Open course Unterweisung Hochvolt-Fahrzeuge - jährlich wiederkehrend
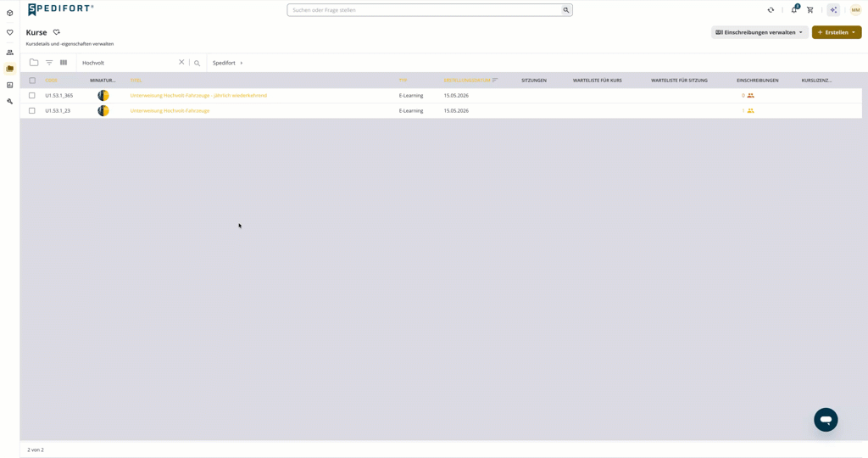Screen dimensions: 868x458 (x=198, y=95)
